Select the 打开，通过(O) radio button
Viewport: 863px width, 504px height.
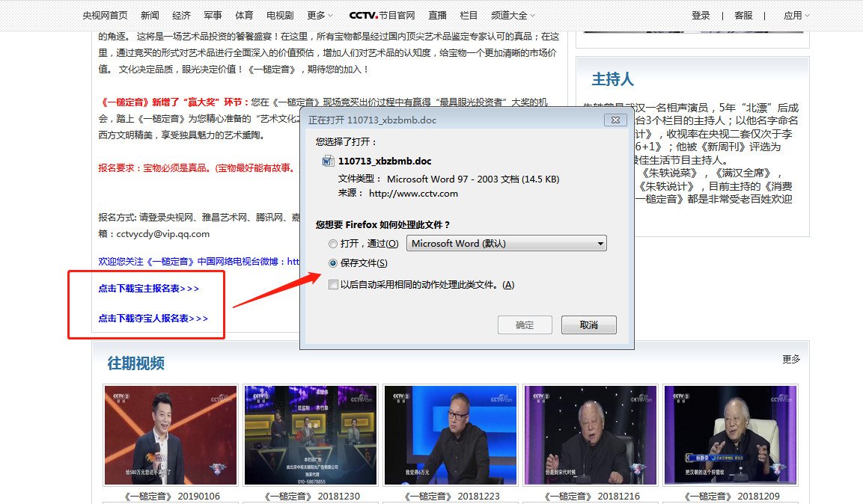pos(332,243)
